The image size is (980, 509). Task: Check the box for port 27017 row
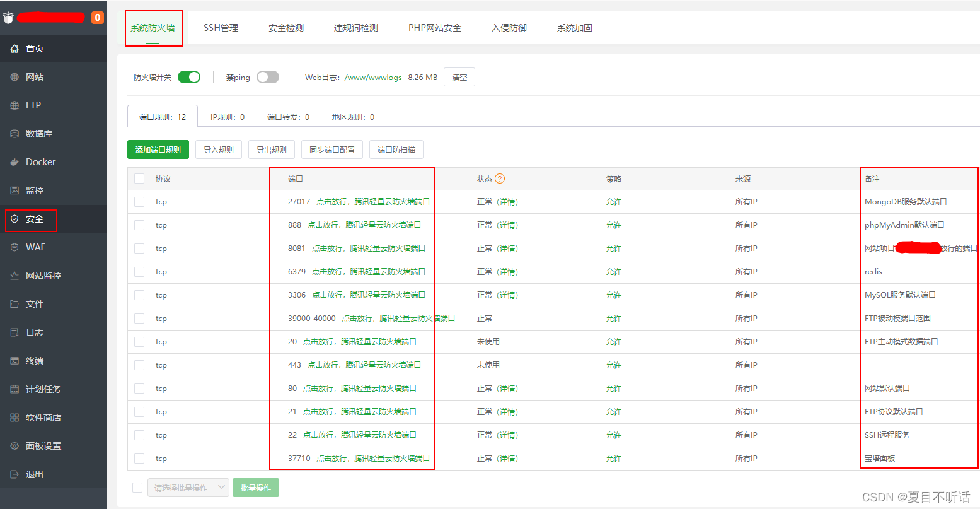(139, 202)
